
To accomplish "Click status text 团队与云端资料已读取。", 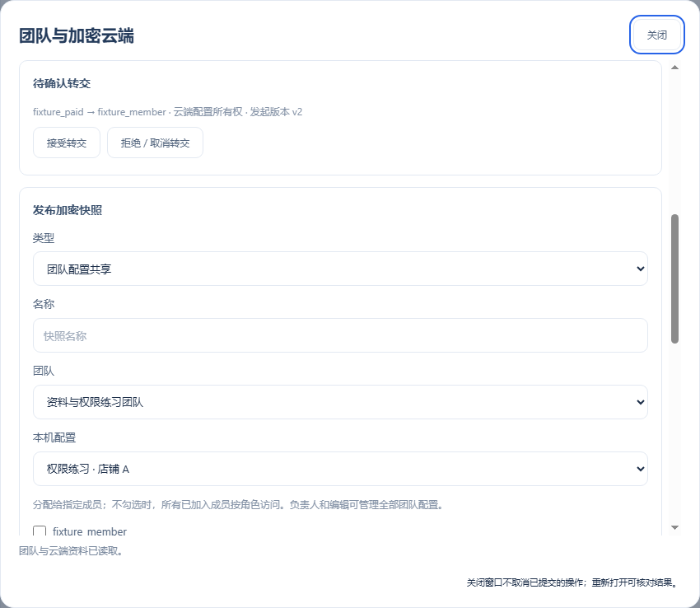I will [x=72, y=551].
